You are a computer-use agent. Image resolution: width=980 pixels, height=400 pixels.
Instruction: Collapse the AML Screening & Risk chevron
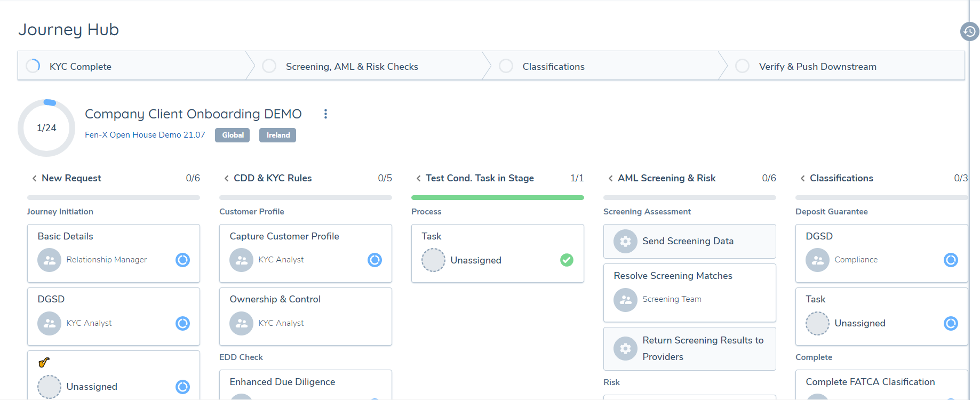[x=610, y=178]
